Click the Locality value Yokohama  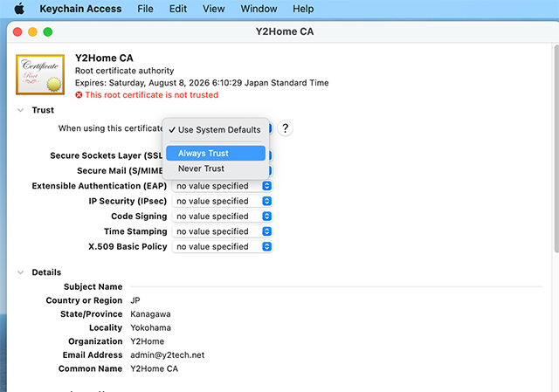point(150,328)
